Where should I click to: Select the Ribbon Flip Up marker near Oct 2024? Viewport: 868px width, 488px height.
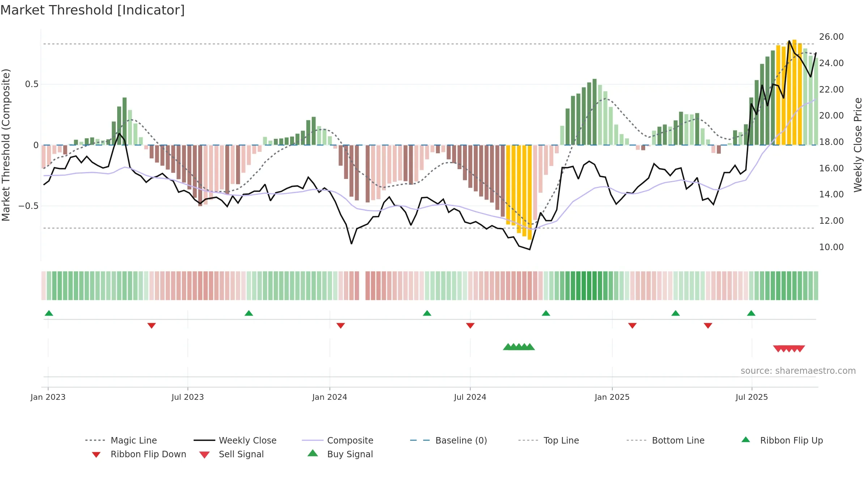[x=546, y=313]
